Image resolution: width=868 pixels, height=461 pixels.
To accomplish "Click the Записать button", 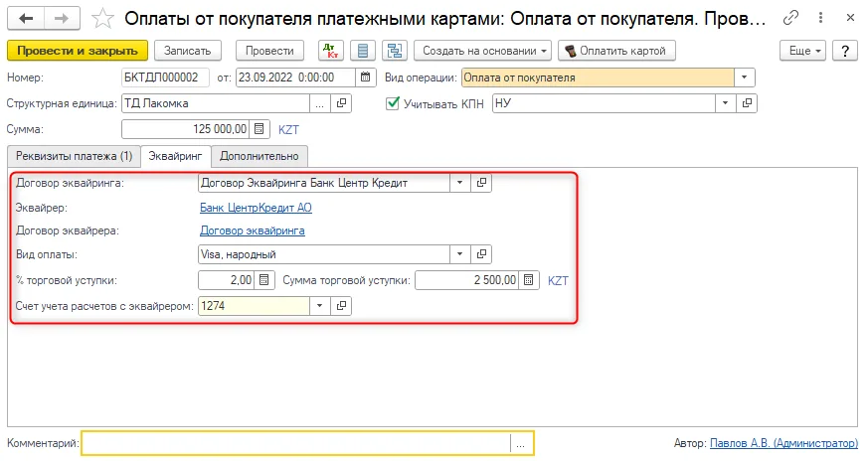I will point(188,51).
